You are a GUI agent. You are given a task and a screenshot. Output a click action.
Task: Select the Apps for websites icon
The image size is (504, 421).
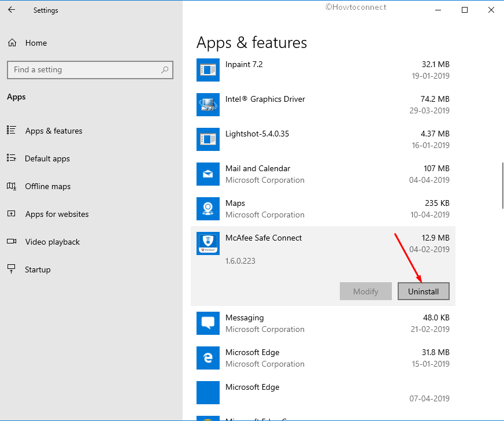(11, 214)
